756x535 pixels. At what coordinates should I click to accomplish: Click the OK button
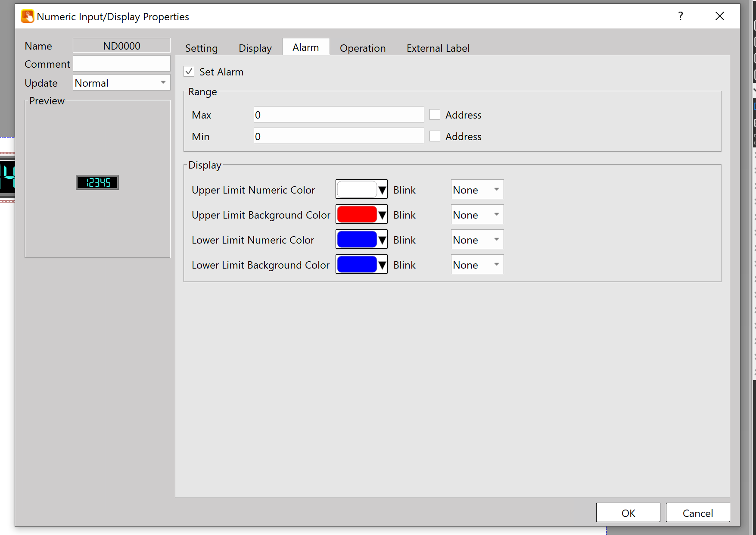[x=628, y=513]
